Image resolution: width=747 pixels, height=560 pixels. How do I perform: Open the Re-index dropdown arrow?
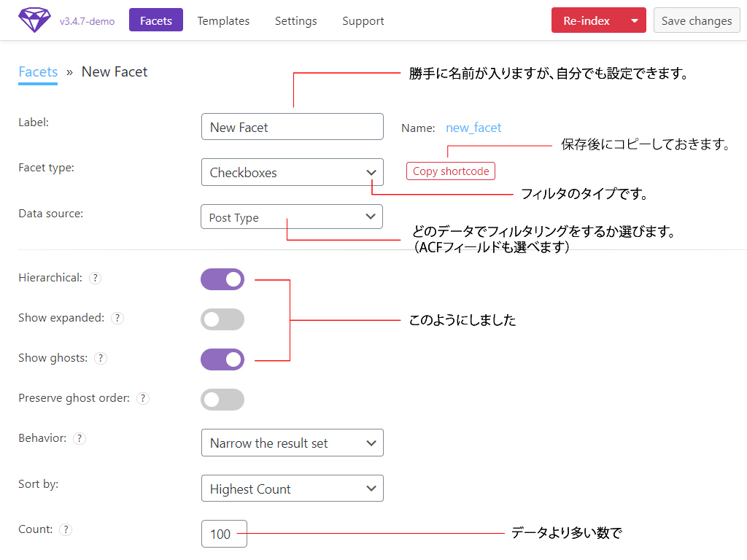pyautogui.click(x=634, y=20)
